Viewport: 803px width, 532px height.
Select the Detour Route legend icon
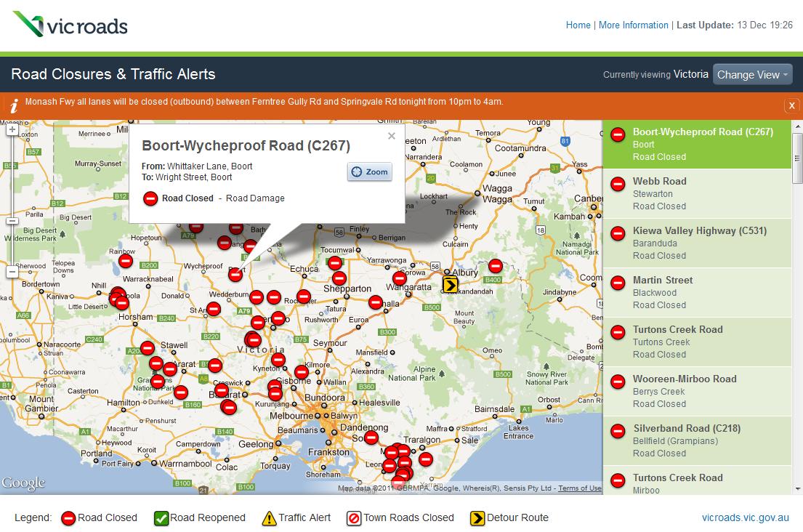tap(477, 517)
